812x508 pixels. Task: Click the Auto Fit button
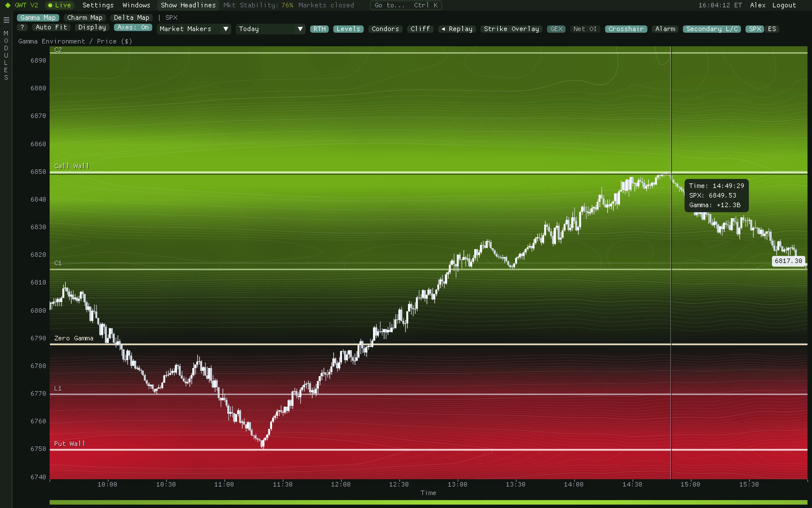[x=51, y=27]
